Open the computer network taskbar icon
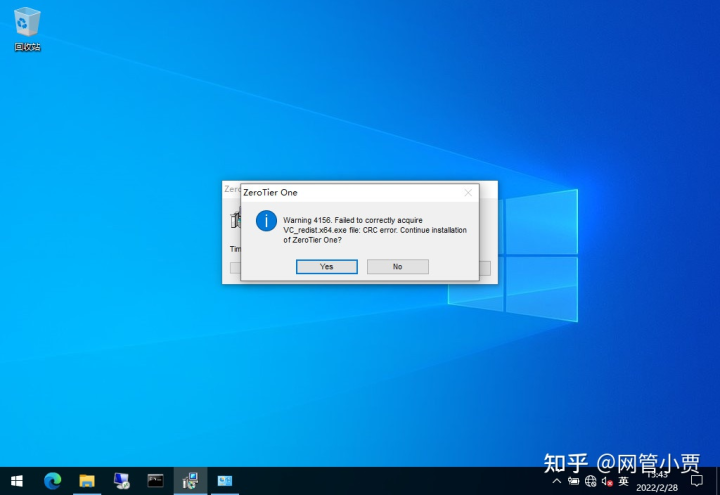The image size is (720, 495). (121, 481)
